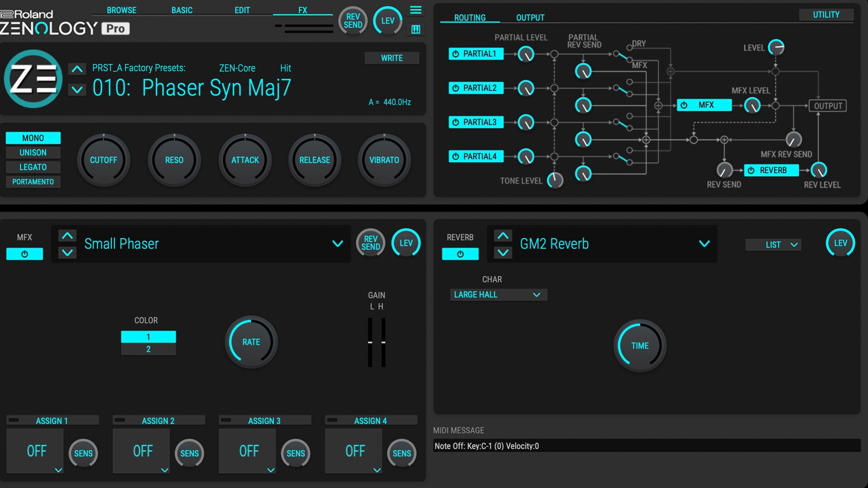Viewport: 868px width, 488px height.
Task: Click the reverb TIME knob
Action: 640,346
